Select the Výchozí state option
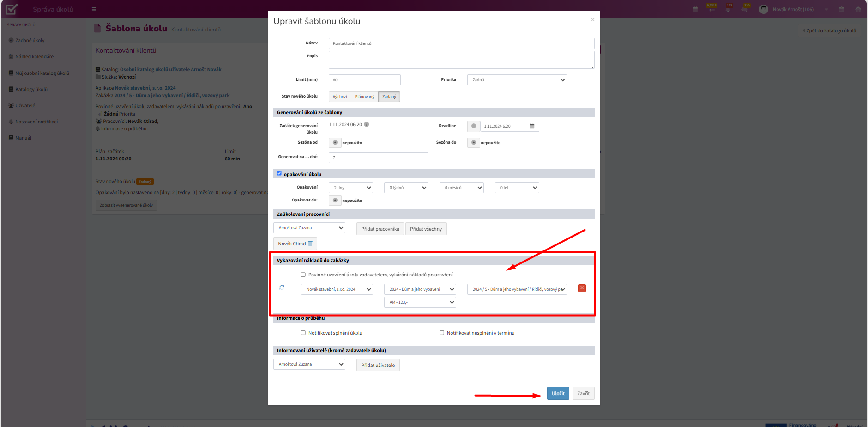 click(x=340, y=97)
